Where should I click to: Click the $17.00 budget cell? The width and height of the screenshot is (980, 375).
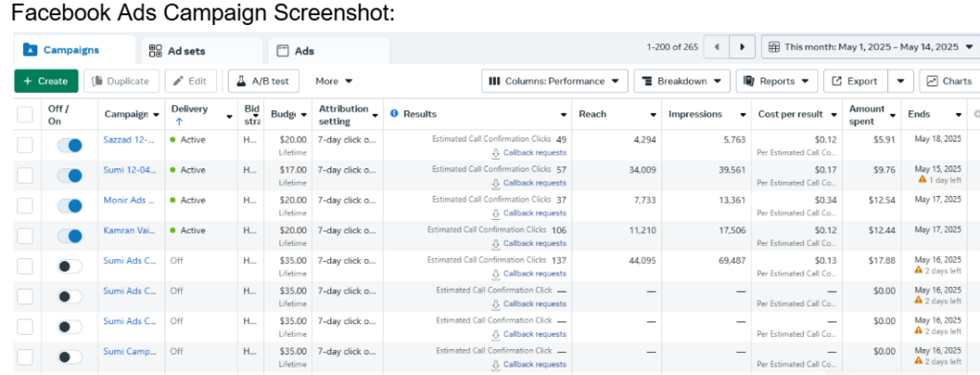pos(293,170)
